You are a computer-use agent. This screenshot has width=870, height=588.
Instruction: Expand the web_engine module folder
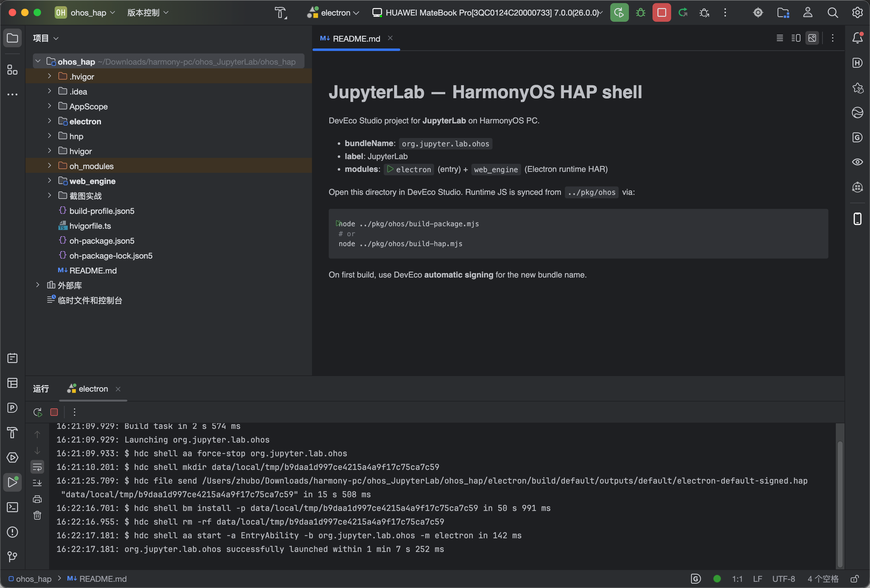(49, 181)
